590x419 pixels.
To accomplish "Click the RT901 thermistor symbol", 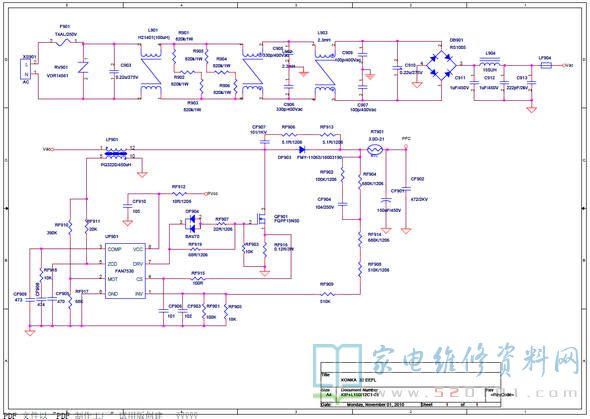I will point(376,150).
